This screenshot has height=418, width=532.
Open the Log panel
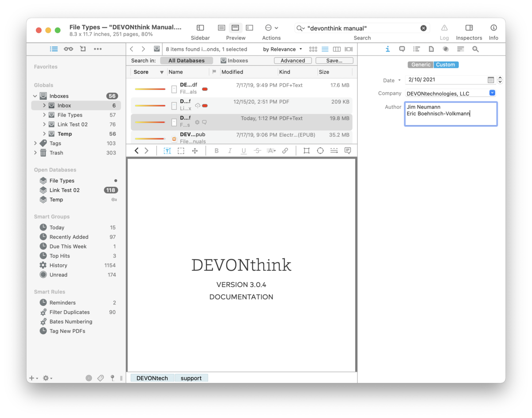pos(444,28)
